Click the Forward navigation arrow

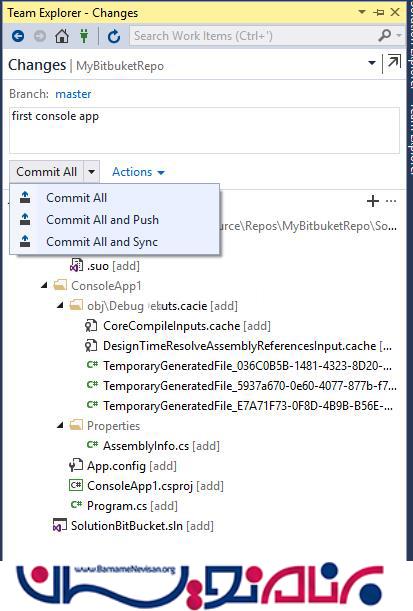(x=40, y=36)
